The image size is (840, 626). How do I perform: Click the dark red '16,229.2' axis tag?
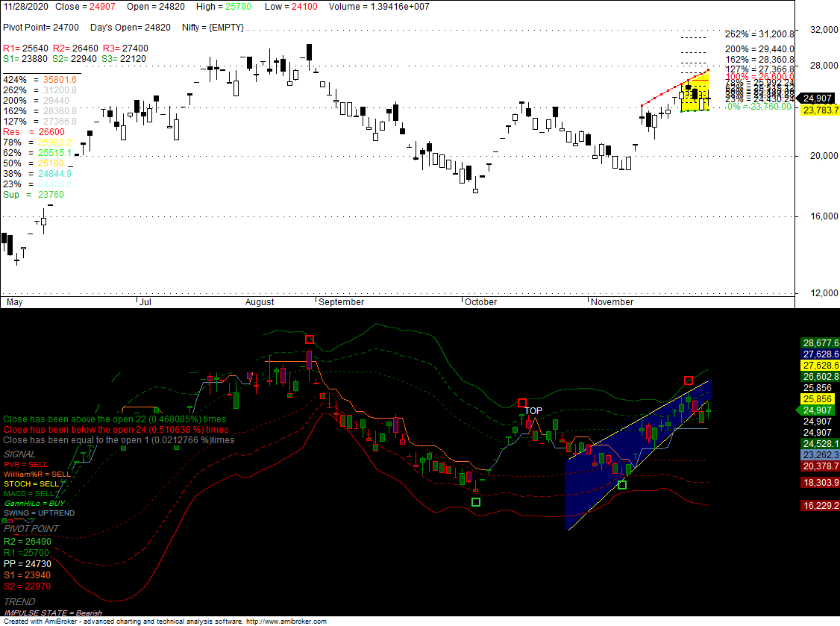click(x=821, y=506)
